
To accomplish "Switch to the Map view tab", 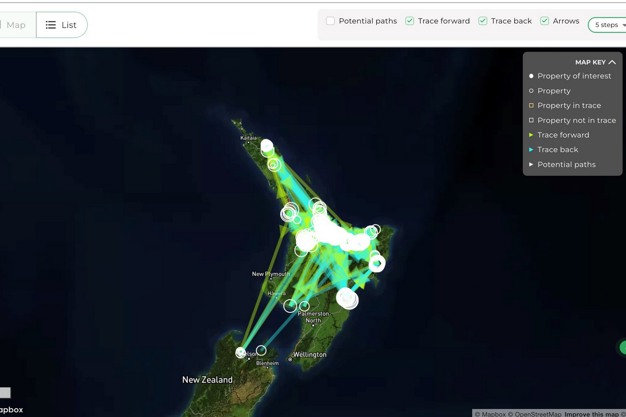I will [16, 25].
